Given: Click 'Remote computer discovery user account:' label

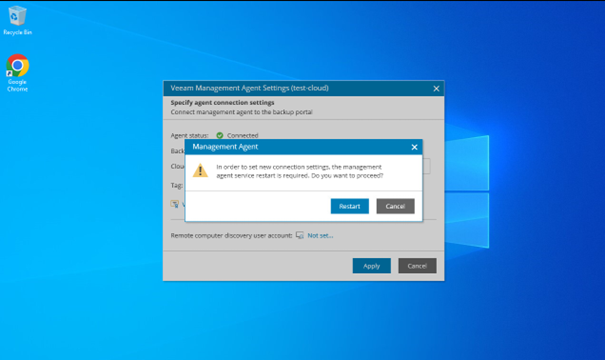Looking at the screenshot, I should (x=232, y=235).
